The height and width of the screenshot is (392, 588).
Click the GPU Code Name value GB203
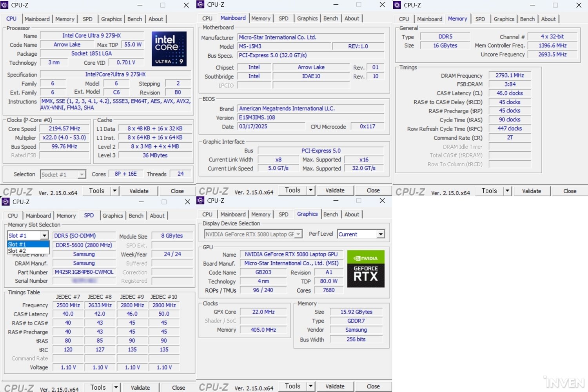tap(263, 272)
